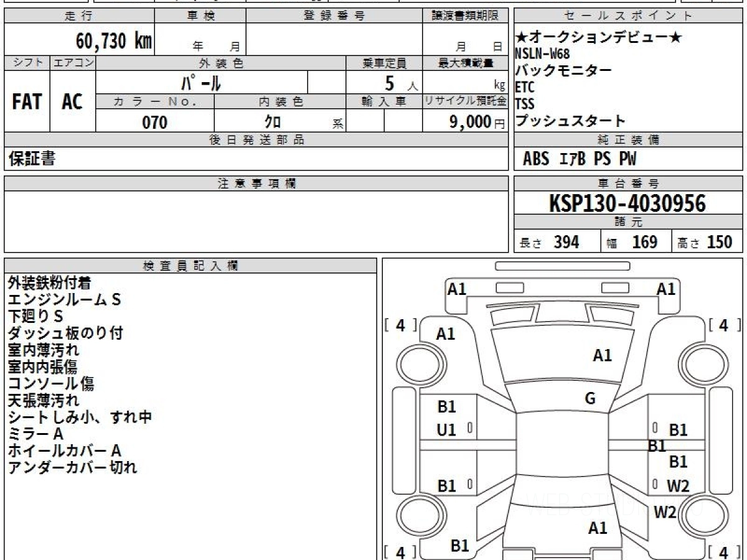The height and width of the screenshot is (560, 747).
Task: Click the カラーNo. header
Action: 155,101
